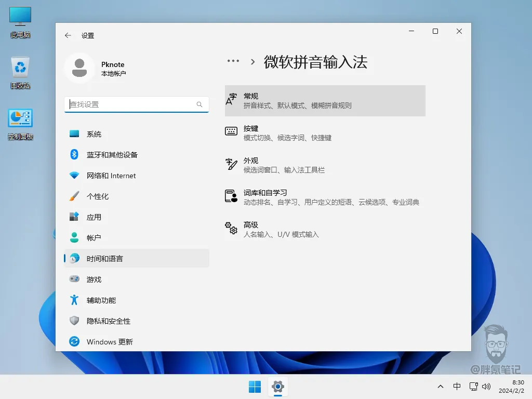Click Pknote account name
The height and width of the screenshot is (399, 532).
[x=113, y=64]
